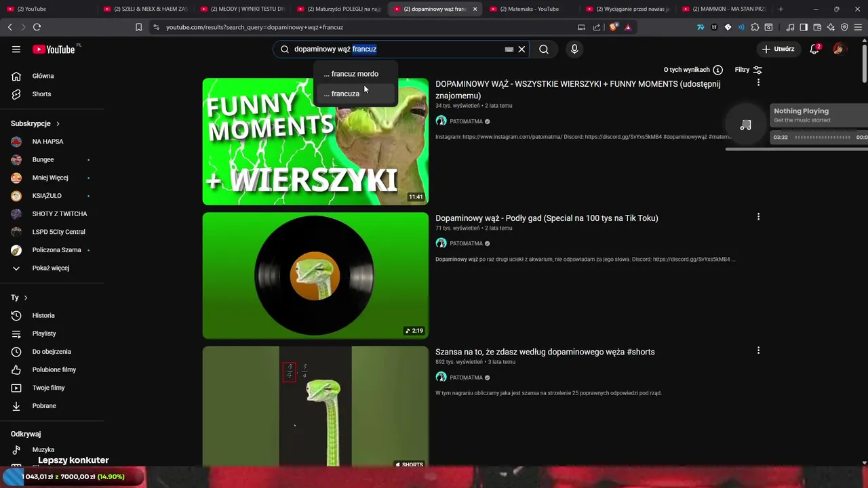Play the Shorts snake thumbnail
Image resolution: width=868 pixels, height=488 pixels.
pyautogui.click(x=315, y=407)
